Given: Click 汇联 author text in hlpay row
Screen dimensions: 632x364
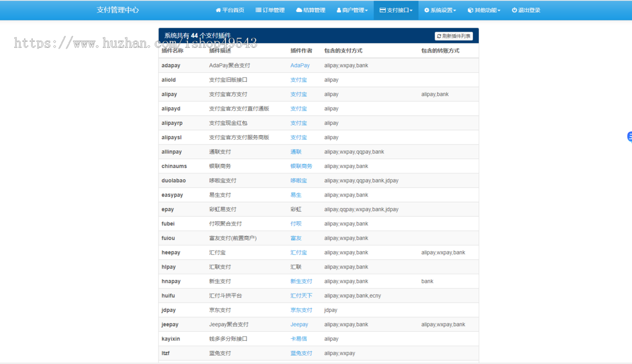Looking at the screenshot, I should (x=296, y=267).
